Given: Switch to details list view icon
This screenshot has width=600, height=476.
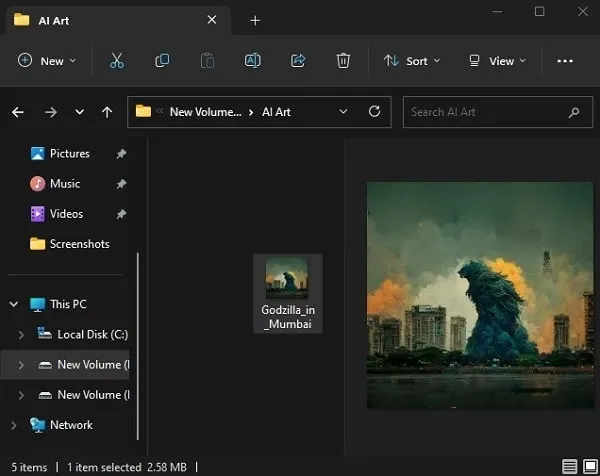Looking at the screenshot, I should [569, 467].
